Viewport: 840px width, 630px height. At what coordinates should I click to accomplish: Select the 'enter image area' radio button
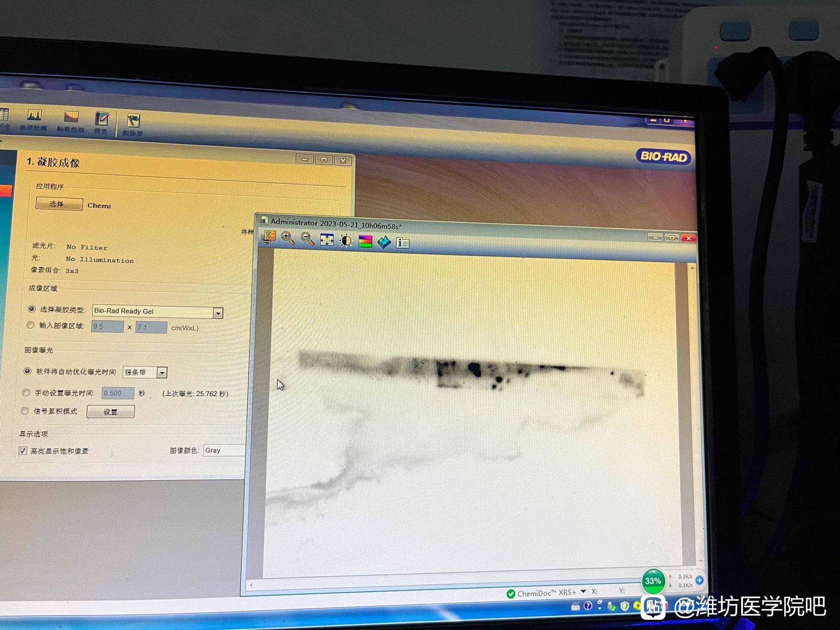[30, 325]
